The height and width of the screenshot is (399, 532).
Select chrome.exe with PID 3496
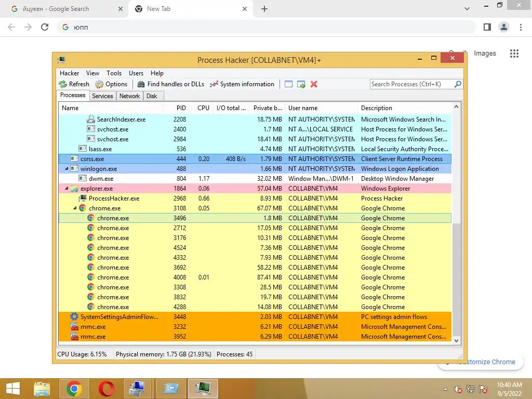pyautogui.click(x=255, y=218)
